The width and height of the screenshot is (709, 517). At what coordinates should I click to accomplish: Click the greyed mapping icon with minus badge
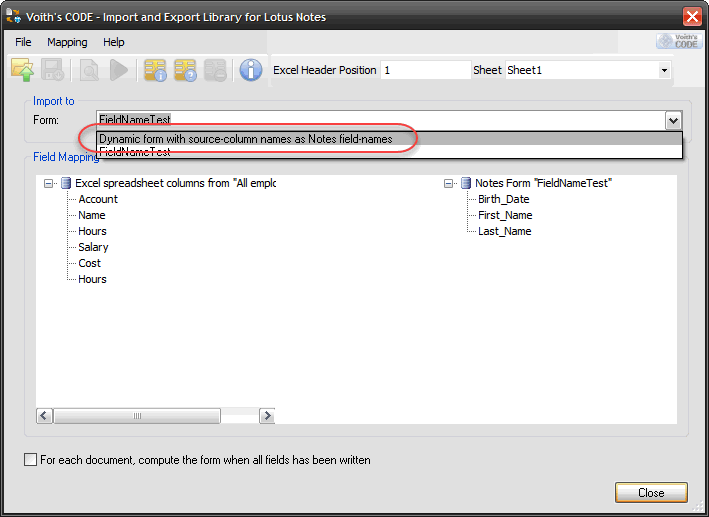(x=215, y=70)
